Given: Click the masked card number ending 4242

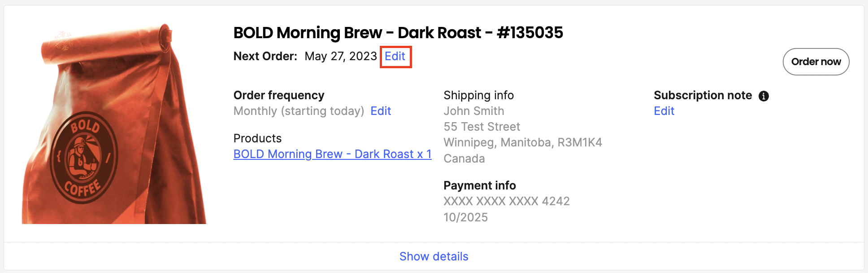Looking at the screenshot, I should 507,201.
